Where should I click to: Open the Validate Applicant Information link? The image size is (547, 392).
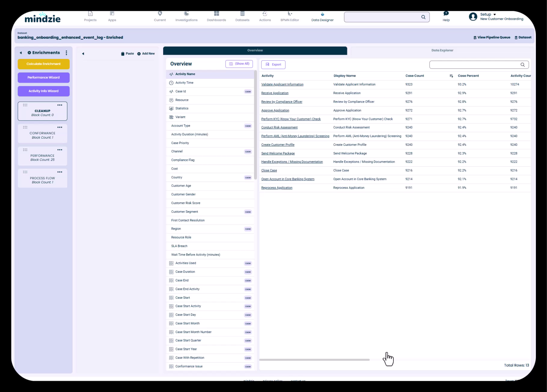[x=282, y=84]
